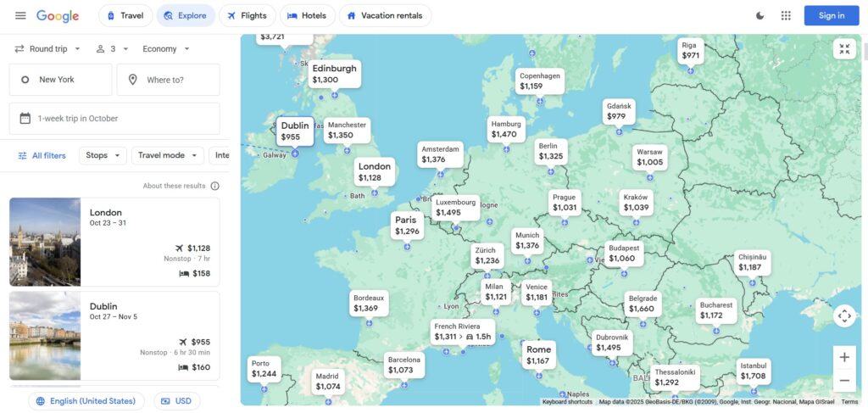Select the Warsaw $1,005 map label
The width and height of the screenshot is (868, 413).
point(650,157)
